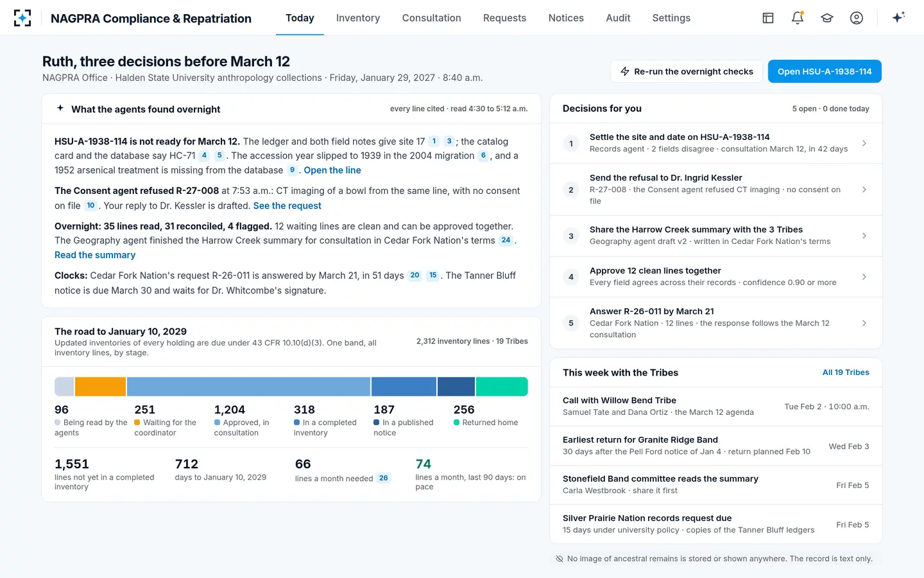Open citation 1 after 'site 17'

[434, 141]
